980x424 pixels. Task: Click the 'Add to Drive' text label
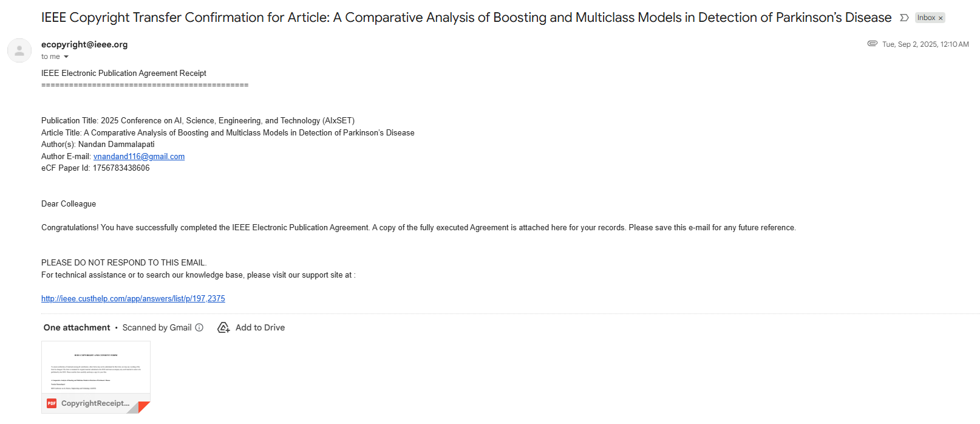[x=260, y=327]
